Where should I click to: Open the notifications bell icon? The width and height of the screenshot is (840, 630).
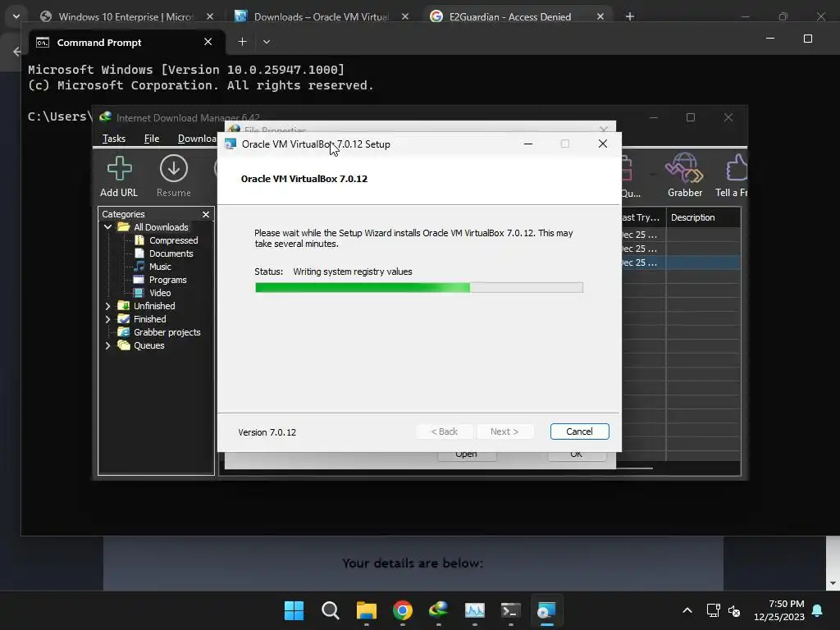coord(818,610)
